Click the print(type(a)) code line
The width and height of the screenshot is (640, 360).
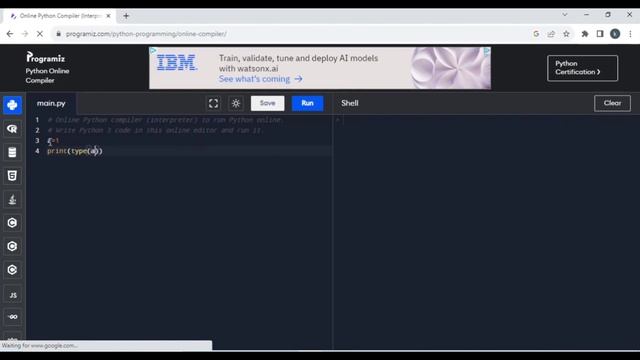[x=75, y=151]
